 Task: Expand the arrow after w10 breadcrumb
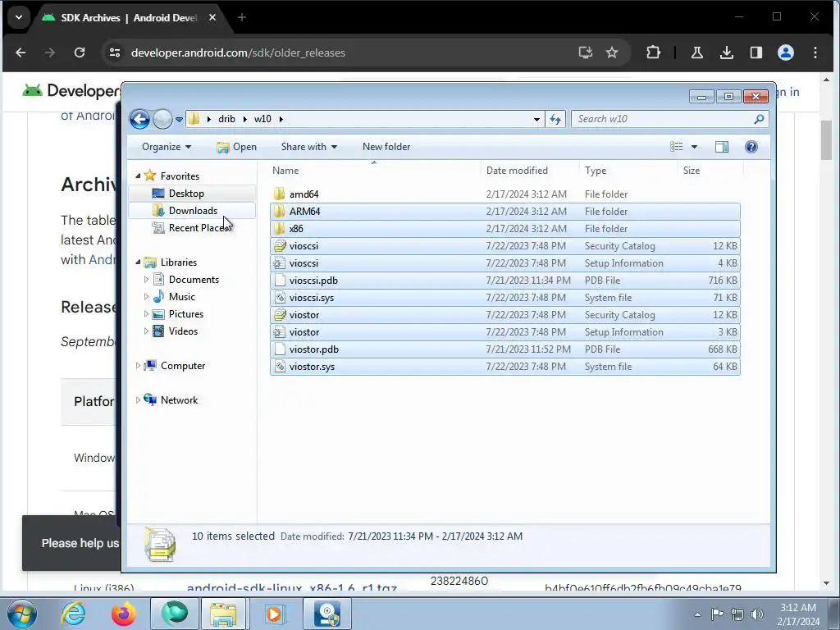[x=281, y=119]
